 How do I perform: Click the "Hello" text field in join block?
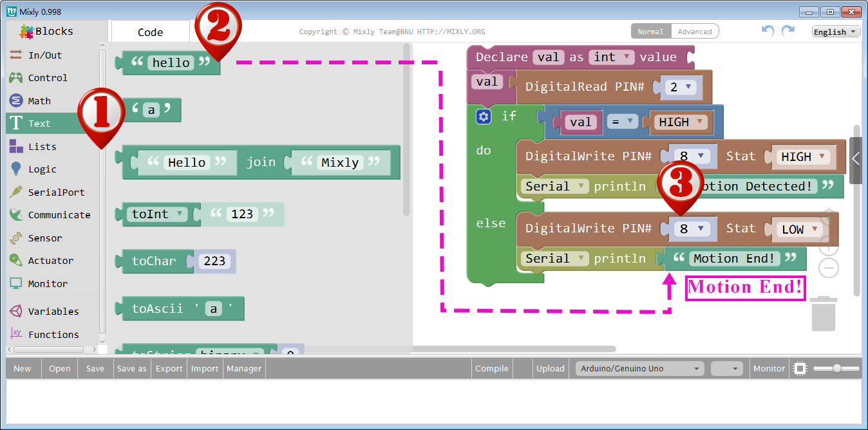point(187,163)
